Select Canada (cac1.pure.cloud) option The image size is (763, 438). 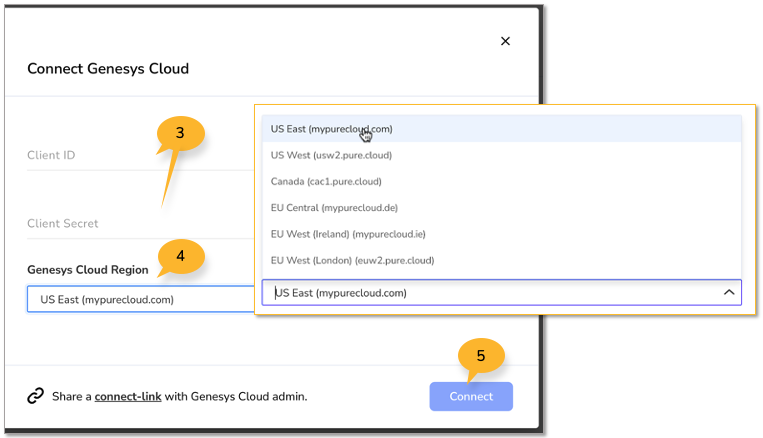tap(502, 182)
